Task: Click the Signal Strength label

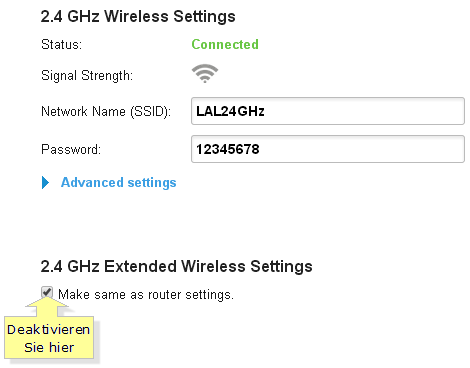Action: click(x=87, y=75)
